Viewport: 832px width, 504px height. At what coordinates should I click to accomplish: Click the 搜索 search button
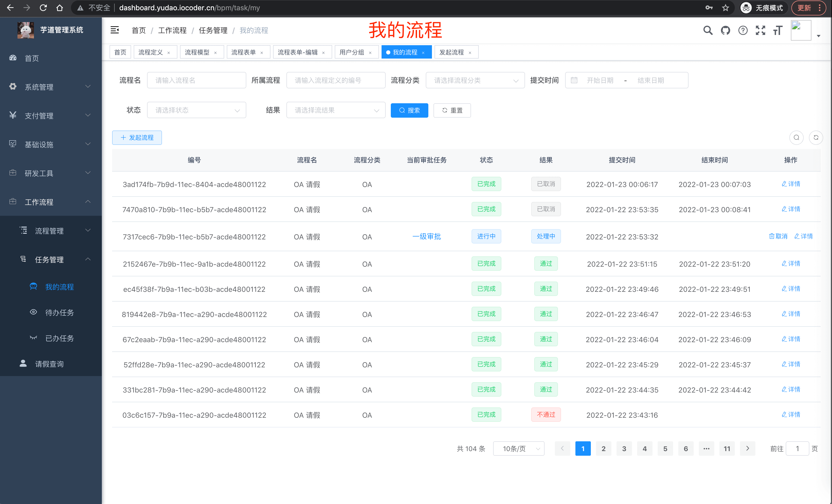coord(409,110)
